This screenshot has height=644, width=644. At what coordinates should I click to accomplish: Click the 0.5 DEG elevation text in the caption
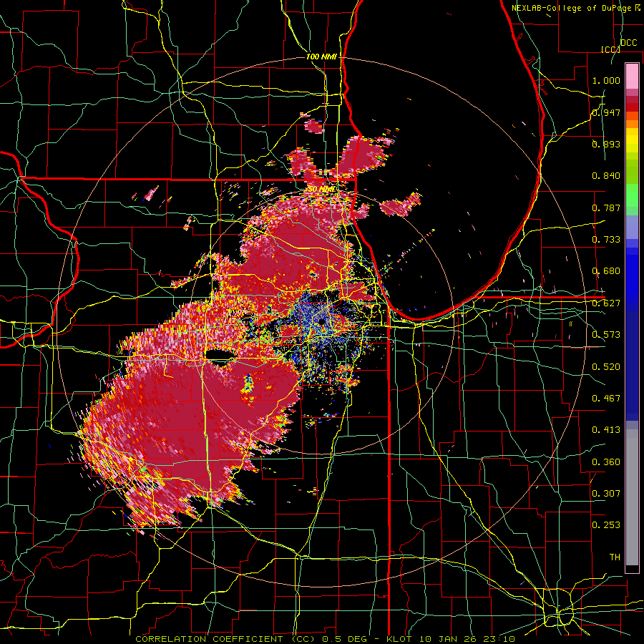[x=344, y=639]
